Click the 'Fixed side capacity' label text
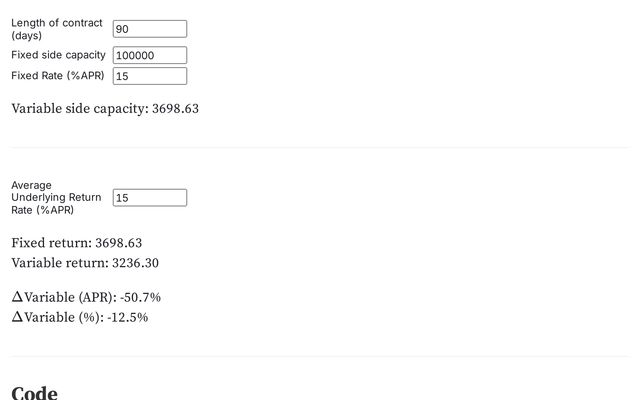The height and width of the screenshot is (400, 640). (58, 55)
